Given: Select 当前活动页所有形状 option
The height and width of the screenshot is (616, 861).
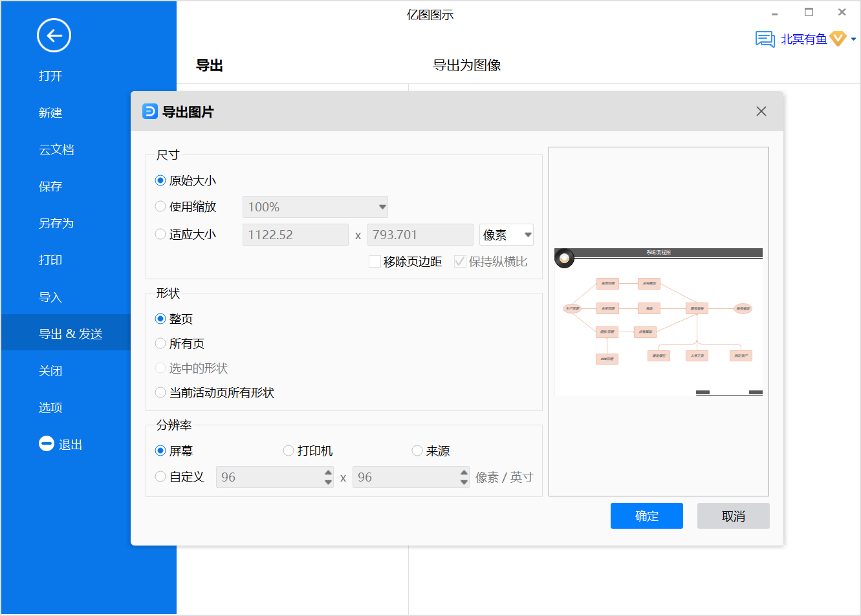Looking at the screenshot, I should pyautogui.click(x=160, y=392).
